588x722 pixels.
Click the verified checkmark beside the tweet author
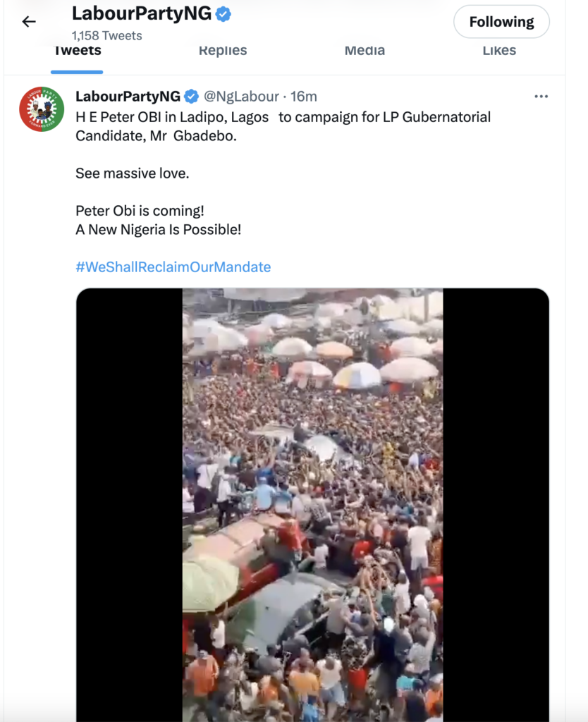[192, 97]
